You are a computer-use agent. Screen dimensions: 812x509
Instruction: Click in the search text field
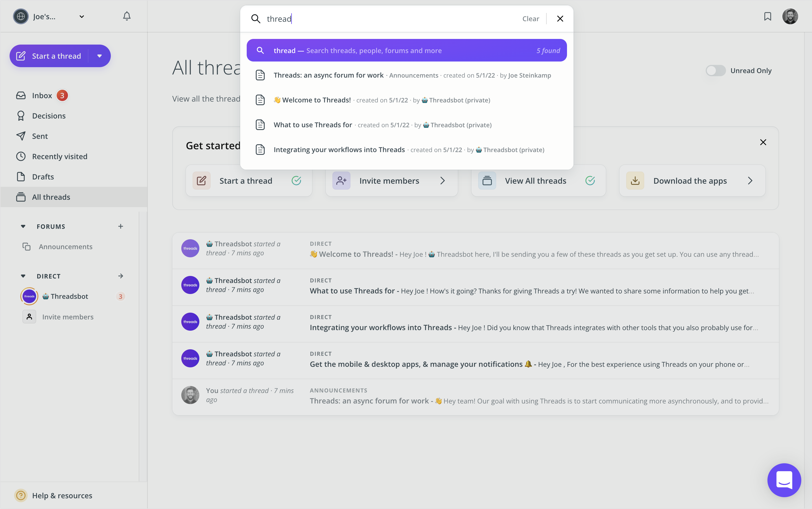tap(387, 19)
